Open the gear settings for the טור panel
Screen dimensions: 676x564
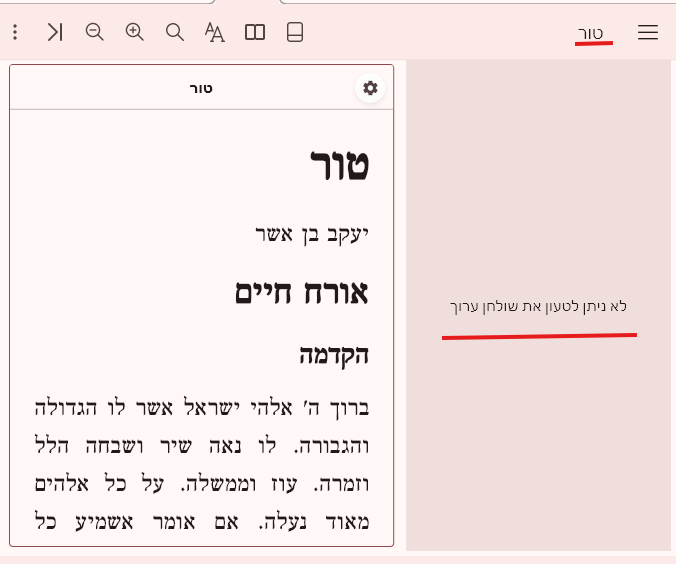click(x=370, y=88)
